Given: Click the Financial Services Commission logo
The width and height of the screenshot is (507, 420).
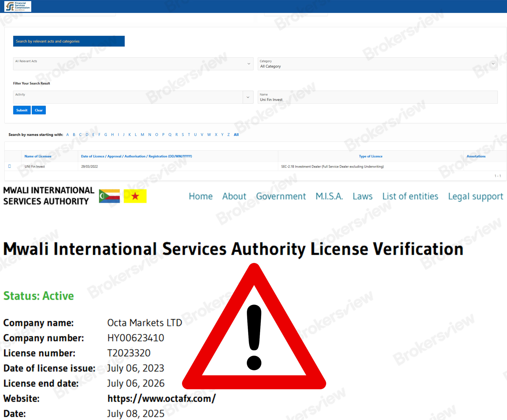Looking at the screenshot, I should pyautogui.click(x=18, y=6).
